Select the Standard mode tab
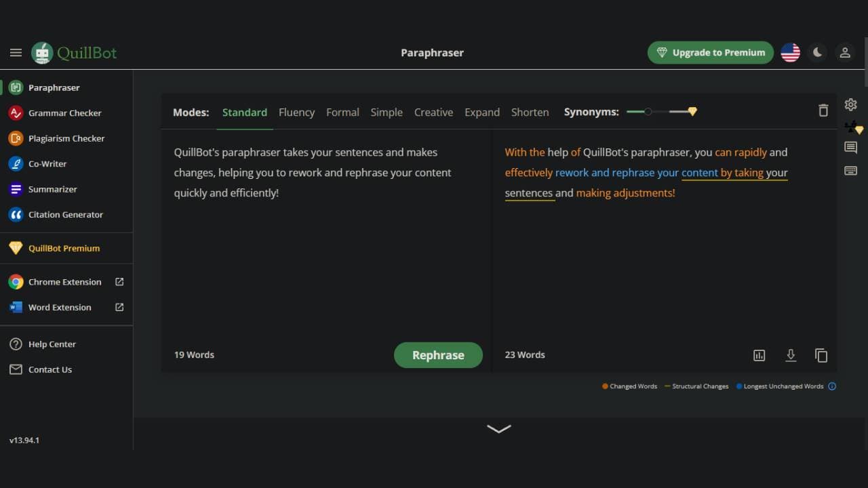The height and width of the screenshot is (488, 868). tap(245, 113)
